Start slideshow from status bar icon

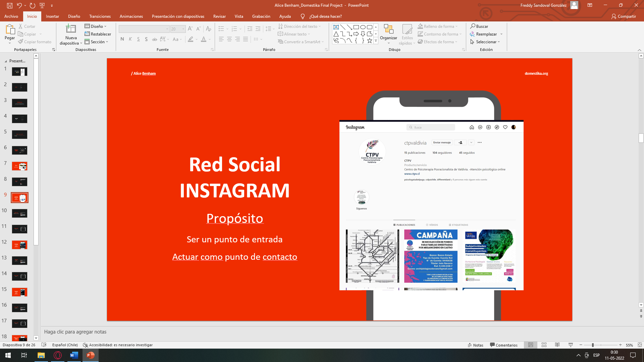(571, 345)
